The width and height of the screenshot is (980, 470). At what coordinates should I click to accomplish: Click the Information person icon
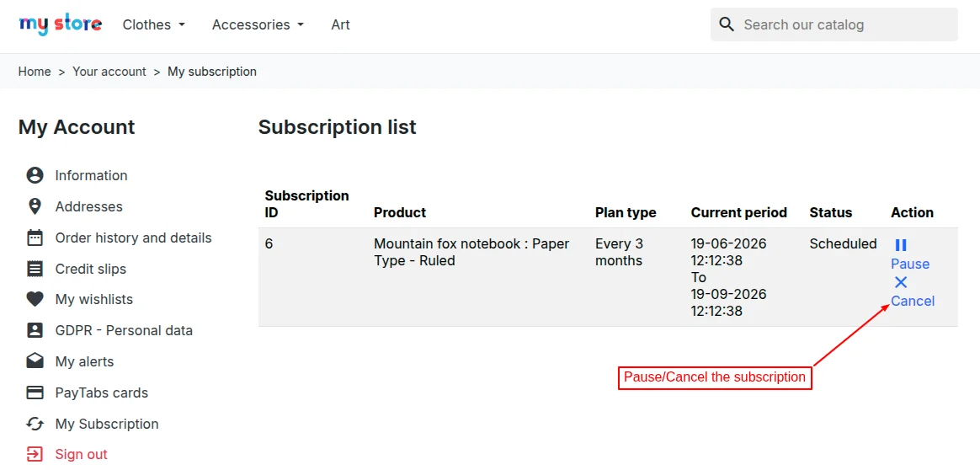click(35, 176)
